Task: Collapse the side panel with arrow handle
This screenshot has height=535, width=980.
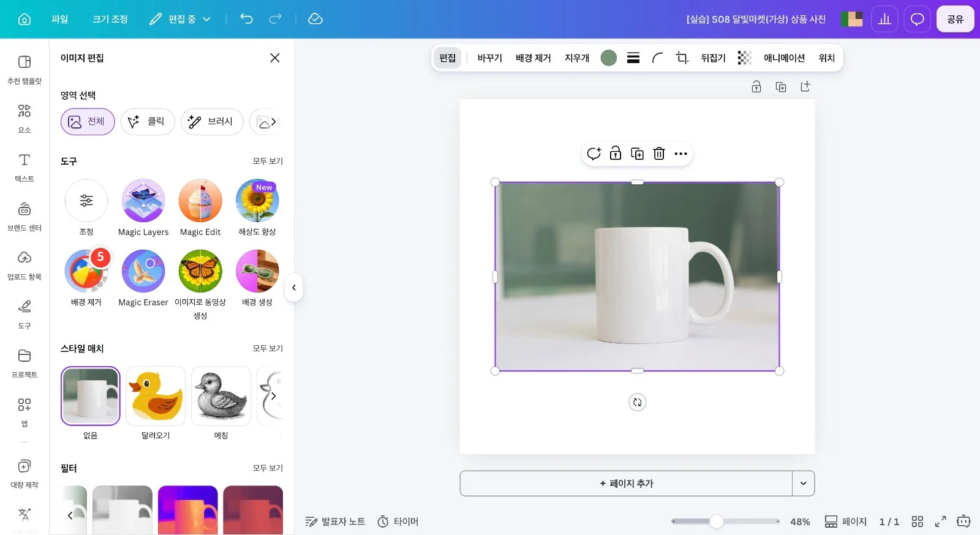Action: coord(294,287)
